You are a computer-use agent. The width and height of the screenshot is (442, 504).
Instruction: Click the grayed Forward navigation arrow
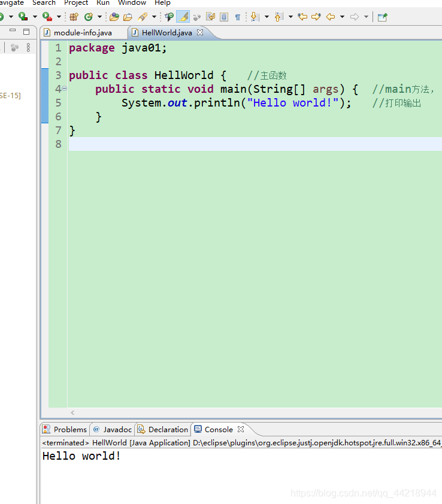point(354,17)
